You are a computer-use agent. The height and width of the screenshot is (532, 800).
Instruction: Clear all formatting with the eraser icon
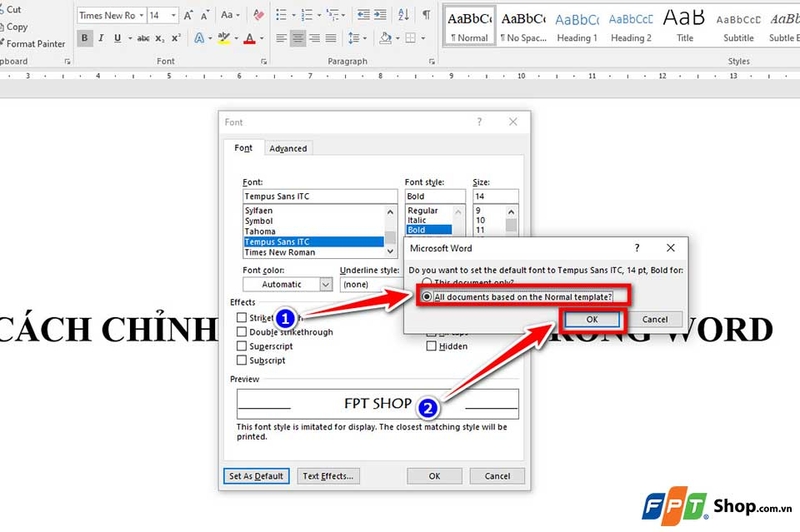(x=259, y=15)
